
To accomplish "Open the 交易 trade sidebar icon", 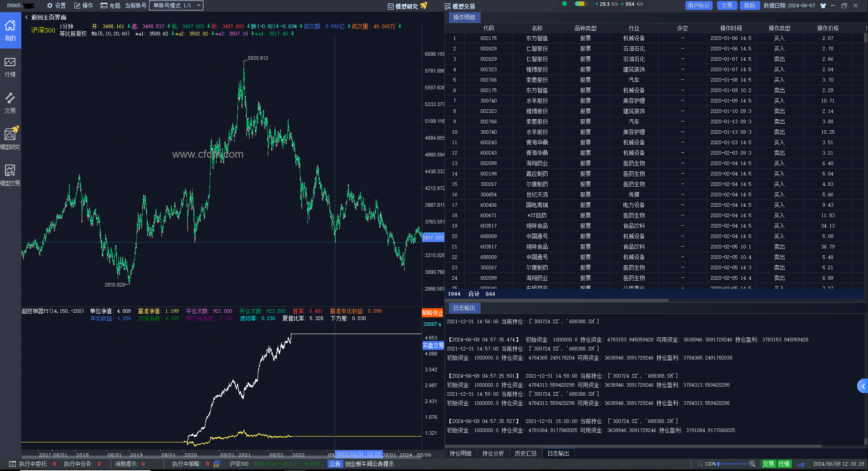I will coord(10,103).
